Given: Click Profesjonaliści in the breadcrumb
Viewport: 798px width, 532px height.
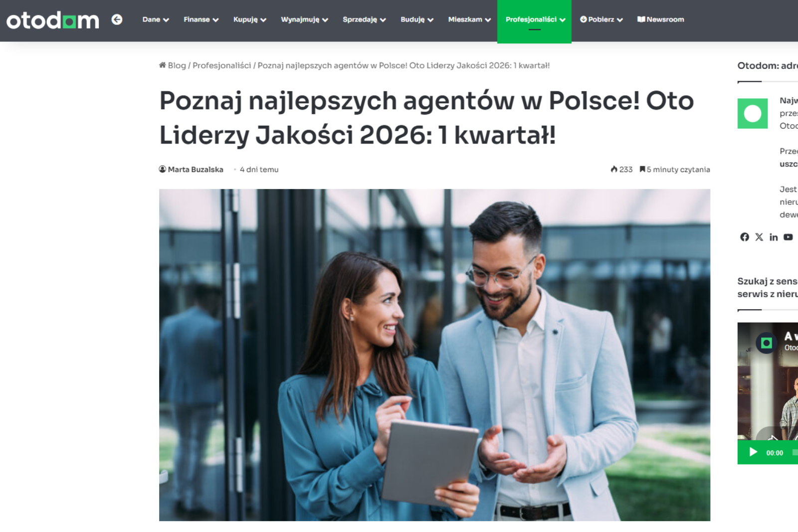Looking at the screenshot, I should [x=221, y=65].
